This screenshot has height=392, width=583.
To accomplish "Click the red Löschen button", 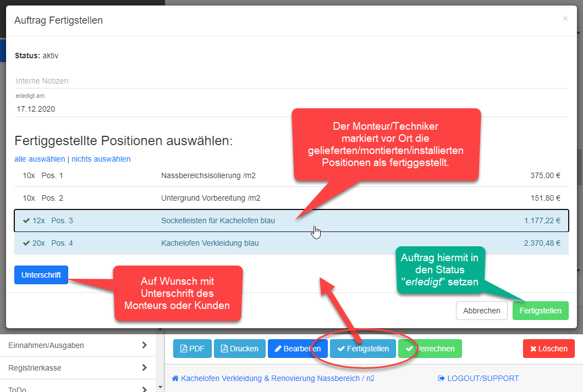I will pos(548,349).
